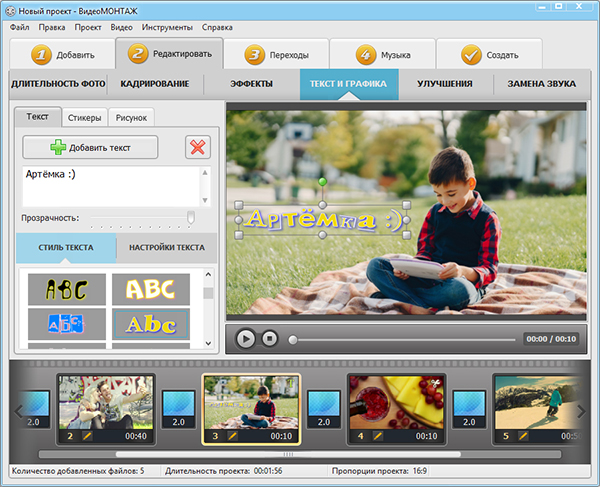The height and width of the screenshot is (487, 600).
Task: Choose the yellow ABC text style
Action: click(x=151, y=289)
